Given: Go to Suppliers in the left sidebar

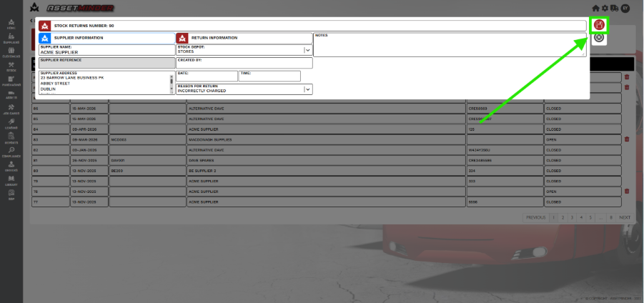Looking at the screenshot, I should (x=11, y=39).
